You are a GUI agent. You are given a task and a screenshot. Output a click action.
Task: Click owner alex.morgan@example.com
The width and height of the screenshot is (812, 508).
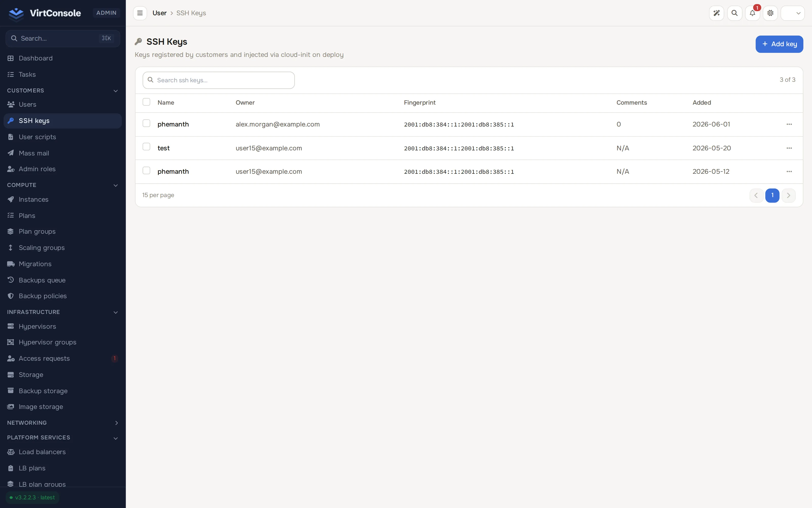coord(278,124)
